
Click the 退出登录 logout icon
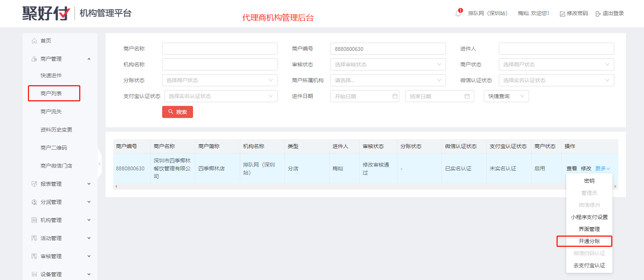tap(598, 14)
